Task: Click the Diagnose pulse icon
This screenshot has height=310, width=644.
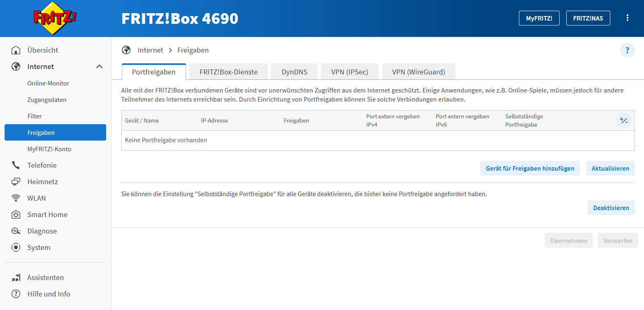Action: (16, 231)
